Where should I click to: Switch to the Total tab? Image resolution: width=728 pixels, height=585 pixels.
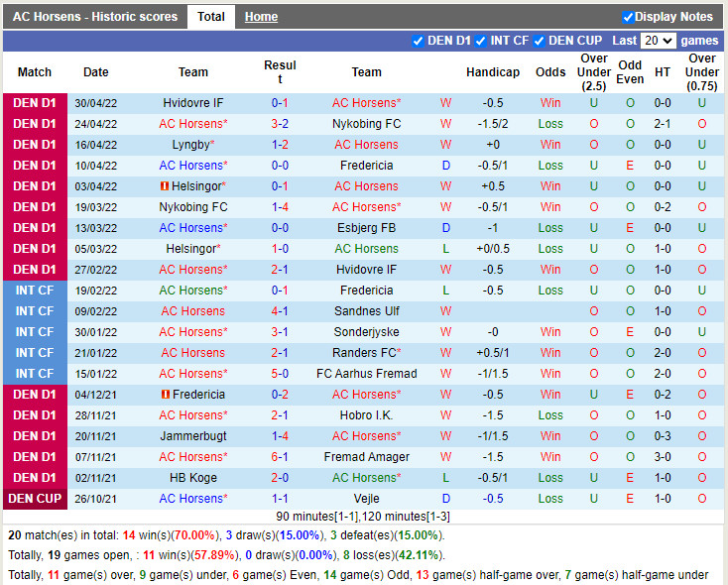tap(210, 17)
